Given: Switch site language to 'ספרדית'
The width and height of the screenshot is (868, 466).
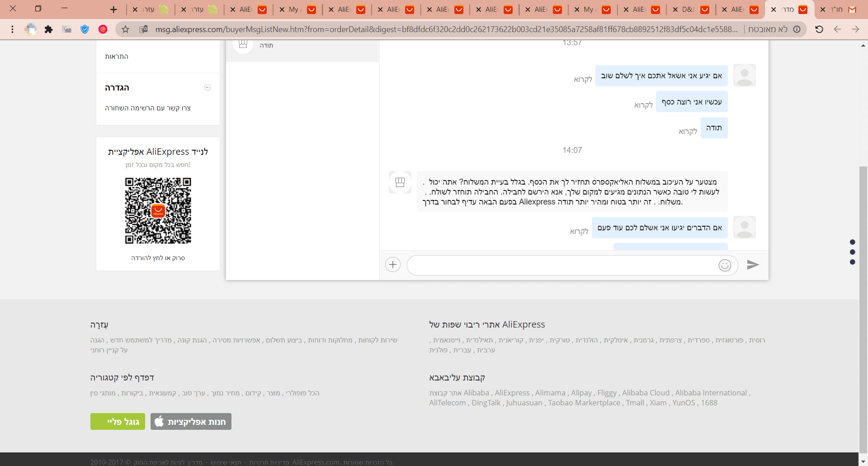Looking at the screenshot, I should pyautogui.click(x=699, y=340).
